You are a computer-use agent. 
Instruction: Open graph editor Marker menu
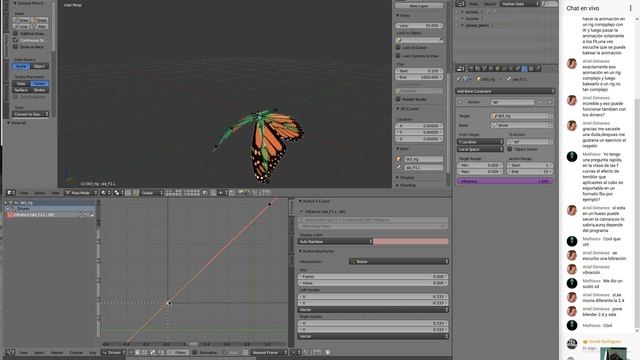57,352
